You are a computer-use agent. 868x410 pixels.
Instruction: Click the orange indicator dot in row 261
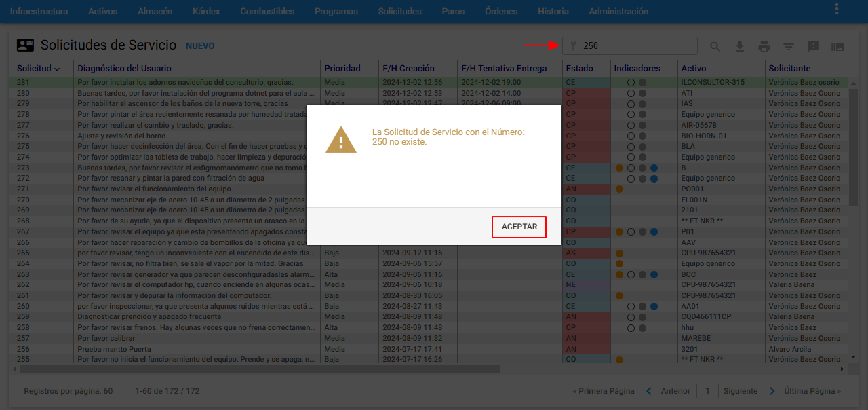click(619, 296)
